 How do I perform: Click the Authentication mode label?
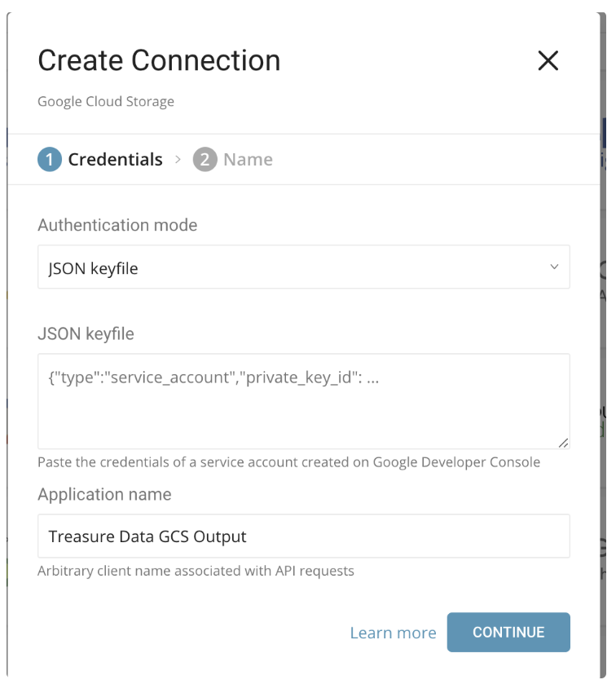point(117,225)
